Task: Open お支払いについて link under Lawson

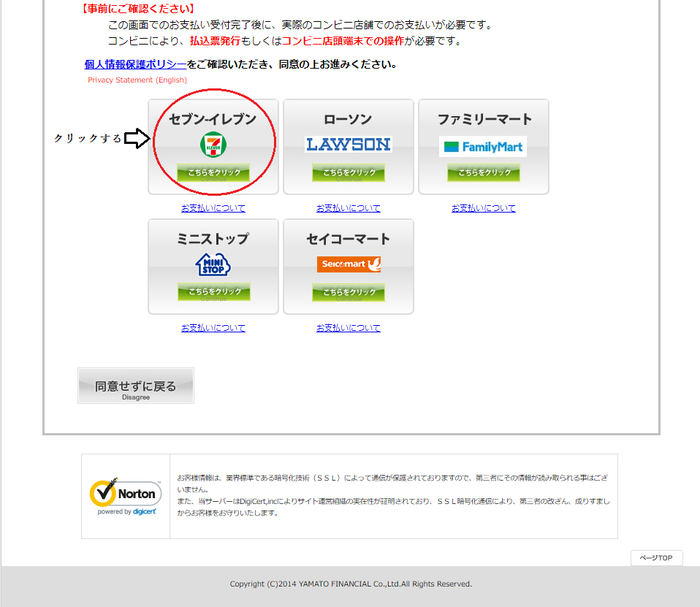Action: [348, 208]
